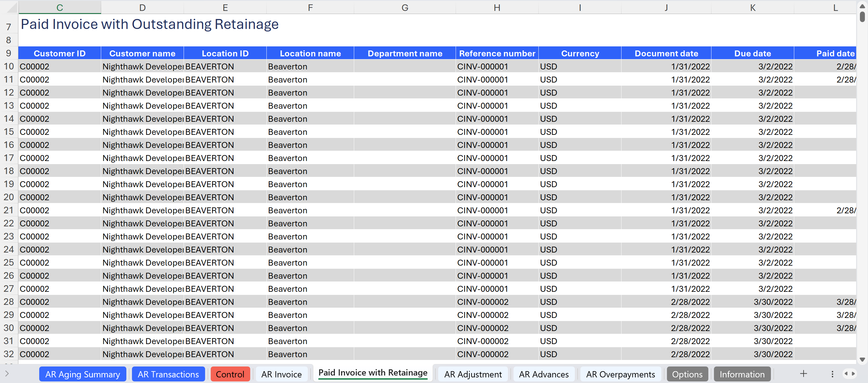Switch to AR Adjustment tab
The image size is (868, 383).
click(472, 374)
